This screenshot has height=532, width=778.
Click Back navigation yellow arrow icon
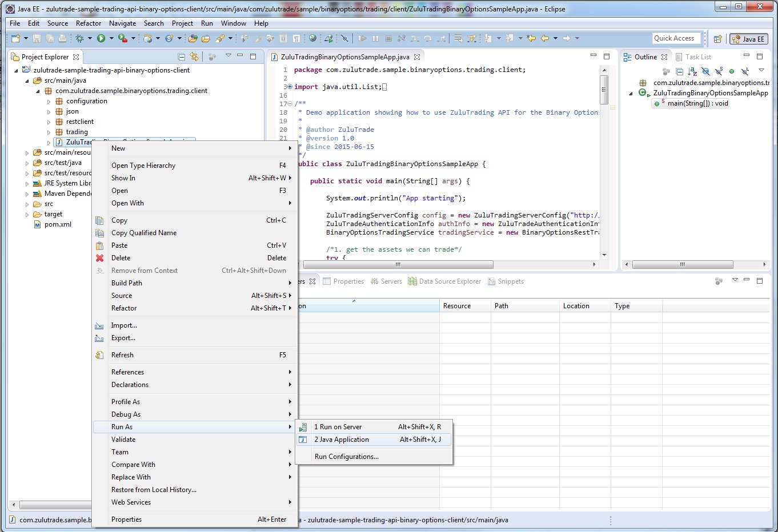[545, 38]
